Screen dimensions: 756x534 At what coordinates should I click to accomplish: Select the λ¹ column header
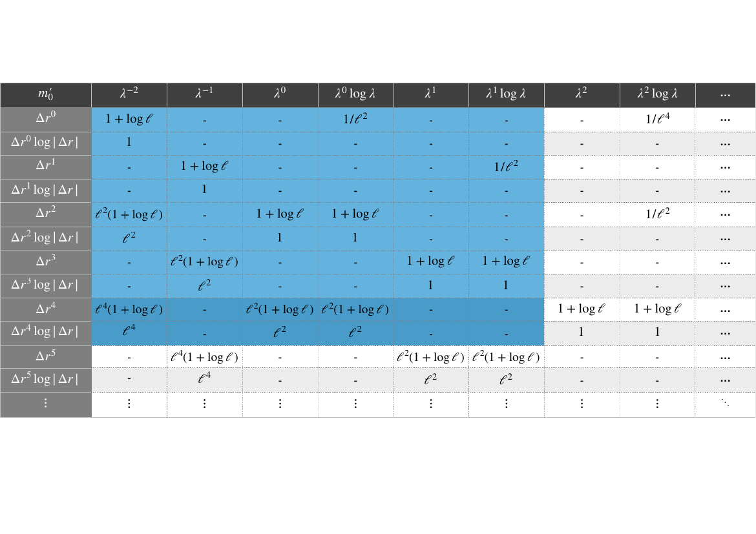click(x=431, y=95)
